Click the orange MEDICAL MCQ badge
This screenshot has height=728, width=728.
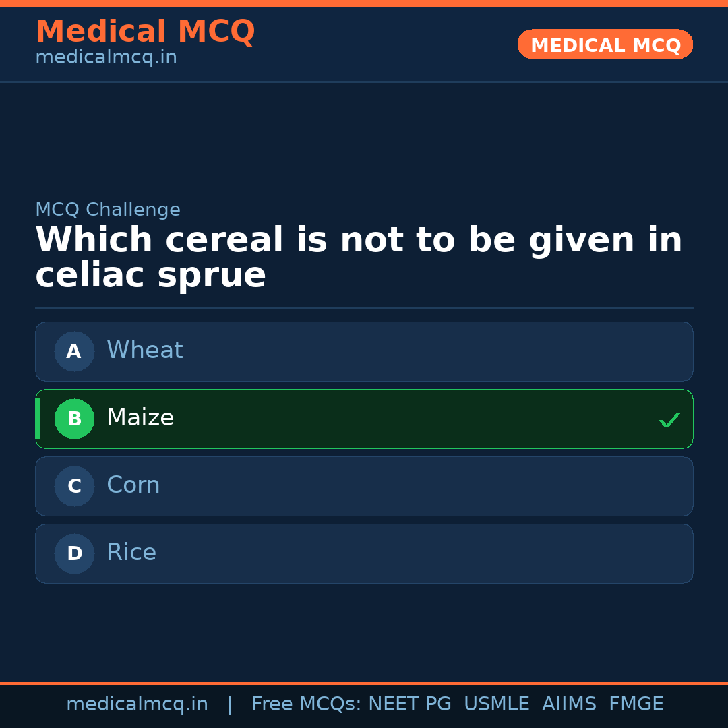click(605, 44)
